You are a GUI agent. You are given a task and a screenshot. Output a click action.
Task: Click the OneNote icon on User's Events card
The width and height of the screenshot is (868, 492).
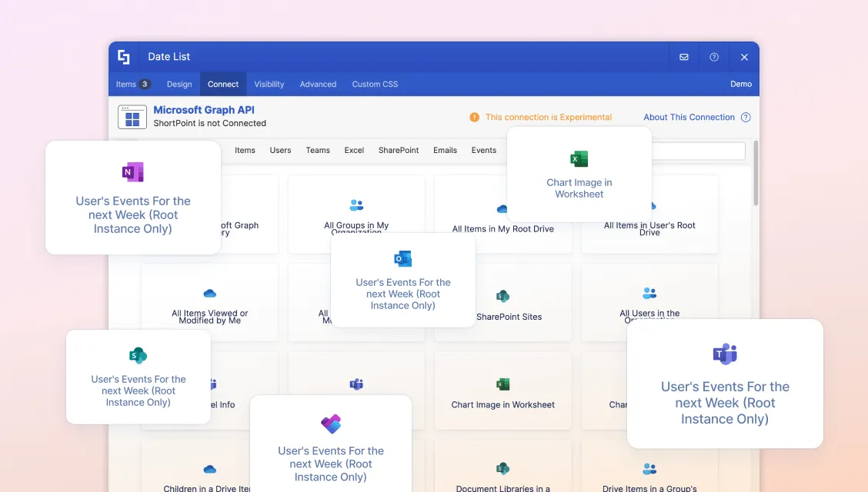132,172
